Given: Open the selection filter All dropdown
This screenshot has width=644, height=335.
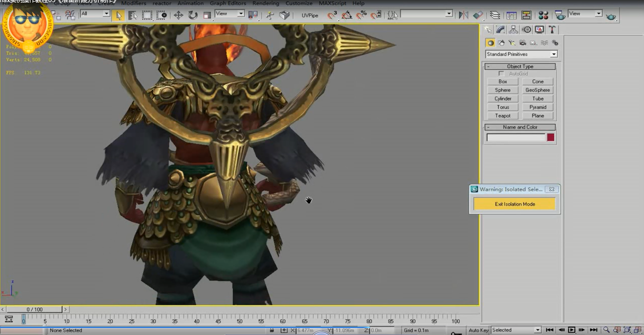Looking at the screenshot, I should pyautogui.click(x=95, y=13).
